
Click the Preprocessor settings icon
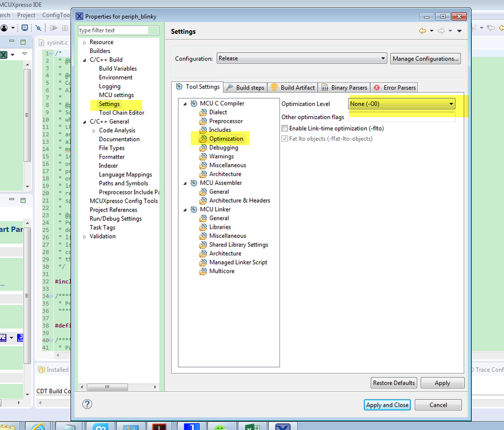click(203, 121)
